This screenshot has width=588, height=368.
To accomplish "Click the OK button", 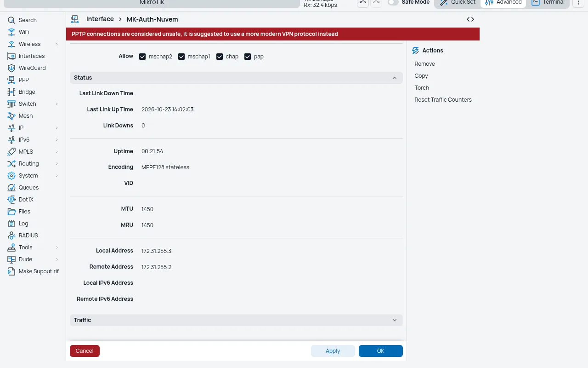I will coord(381,351).
